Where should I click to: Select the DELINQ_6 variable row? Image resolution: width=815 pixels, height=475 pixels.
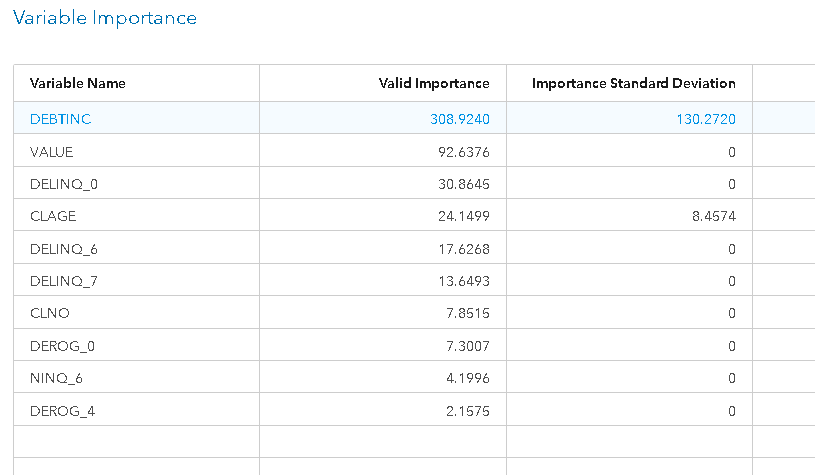59,249
